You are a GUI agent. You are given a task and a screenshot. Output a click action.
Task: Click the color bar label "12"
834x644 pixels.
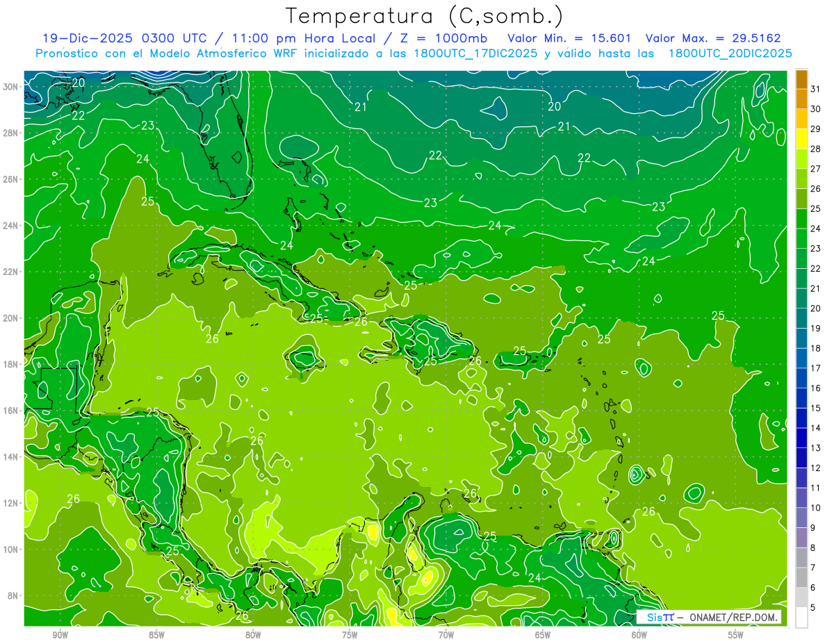tap(815, 468)
